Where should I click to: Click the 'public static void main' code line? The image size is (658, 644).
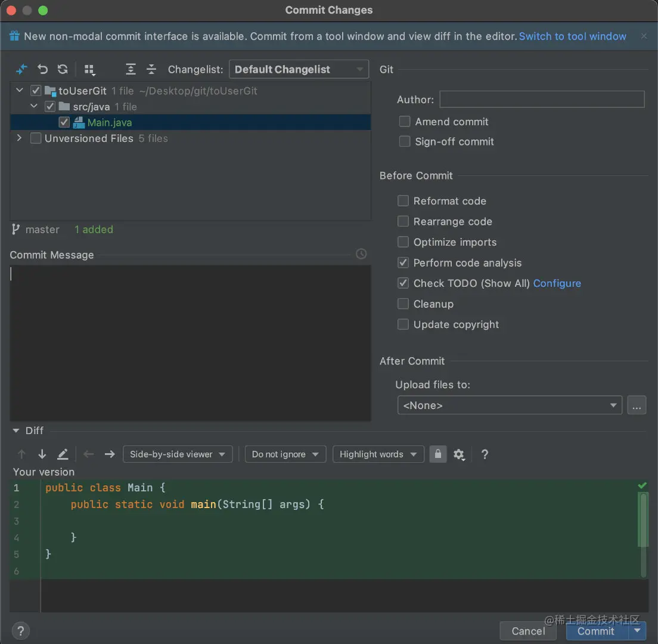197,504
